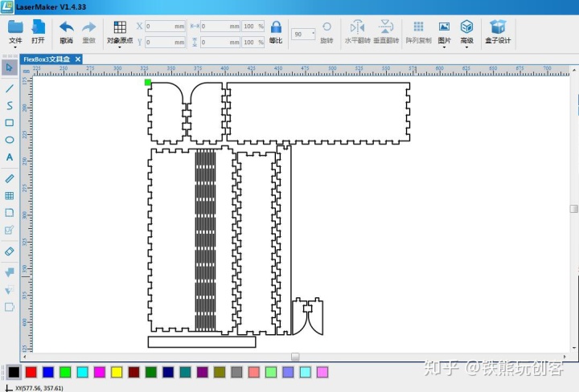Pick the yellow color swatch
The height and width of the screenshot is (392, 579).
[117, 372]
